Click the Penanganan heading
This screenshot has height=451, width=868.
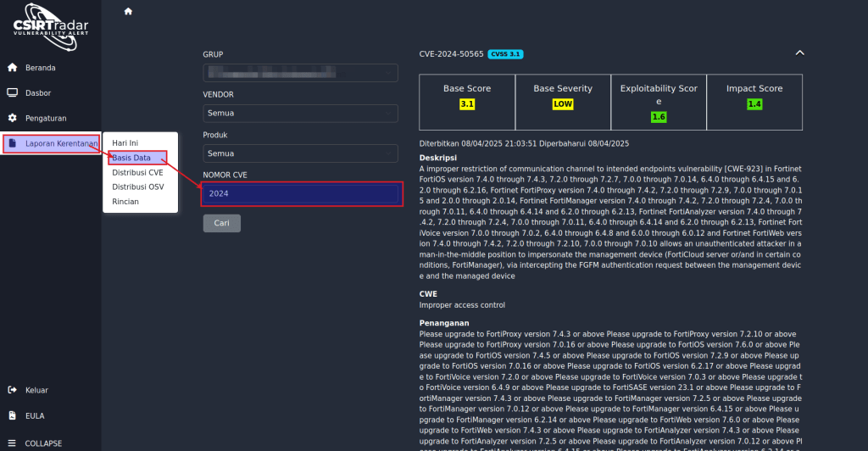pyautogui.click(x=444, y=323)
